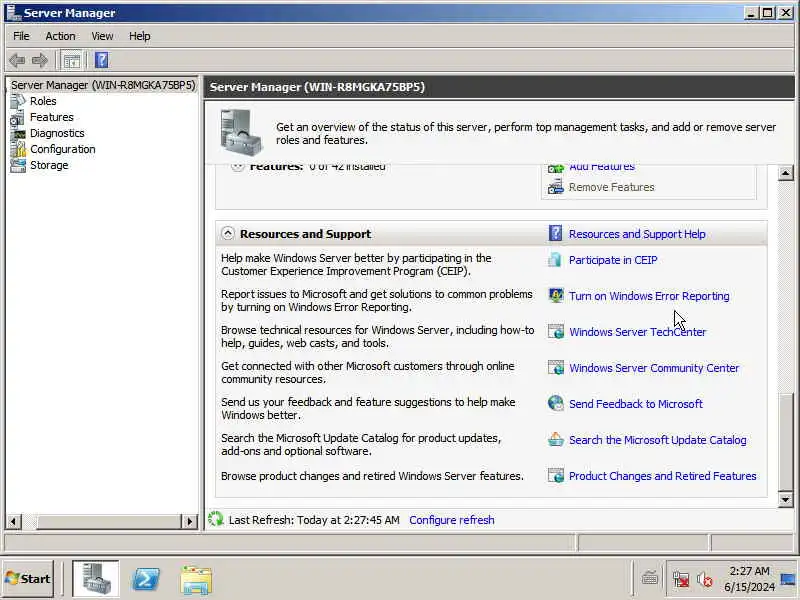Open the Action menu
800x600 pixels.
[x=60, y=36]
